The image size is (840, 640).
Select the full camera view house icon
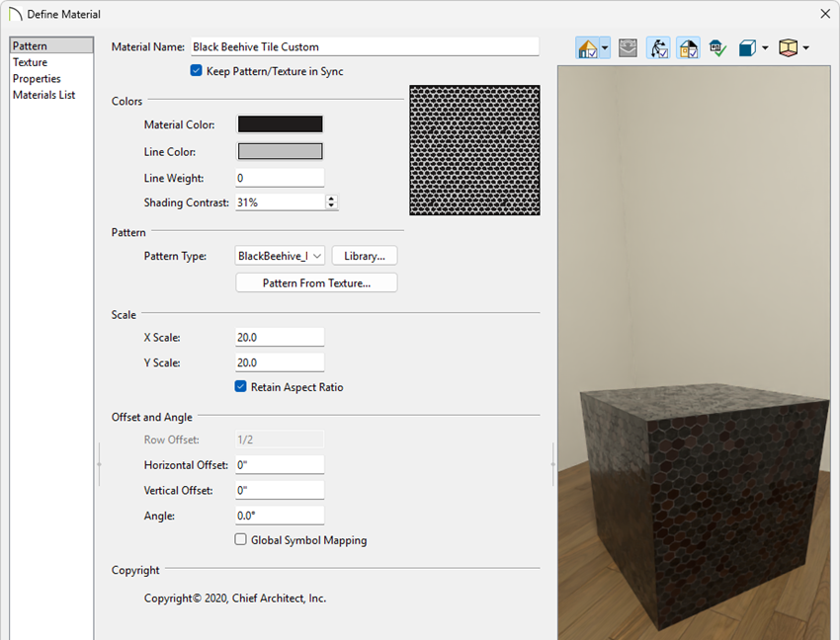[x=588, y=47]
